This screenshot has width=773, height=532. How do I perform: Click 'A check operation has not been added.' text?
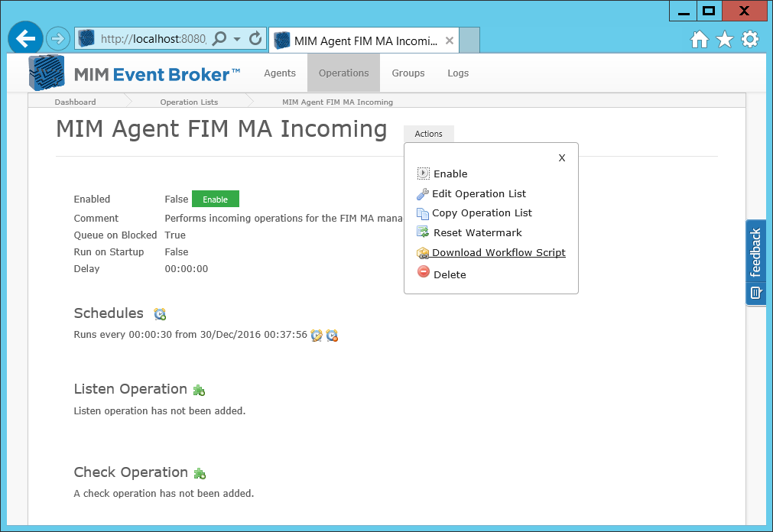point(164,493)
